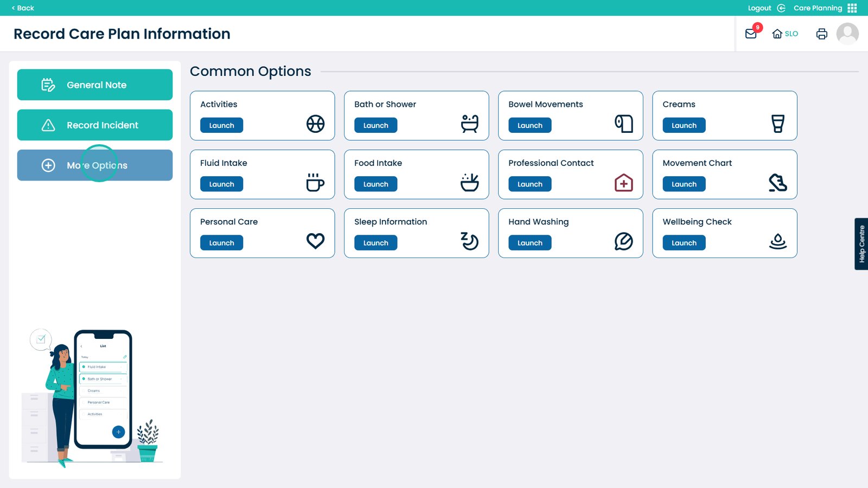Open the General Note section

point(95,85)
